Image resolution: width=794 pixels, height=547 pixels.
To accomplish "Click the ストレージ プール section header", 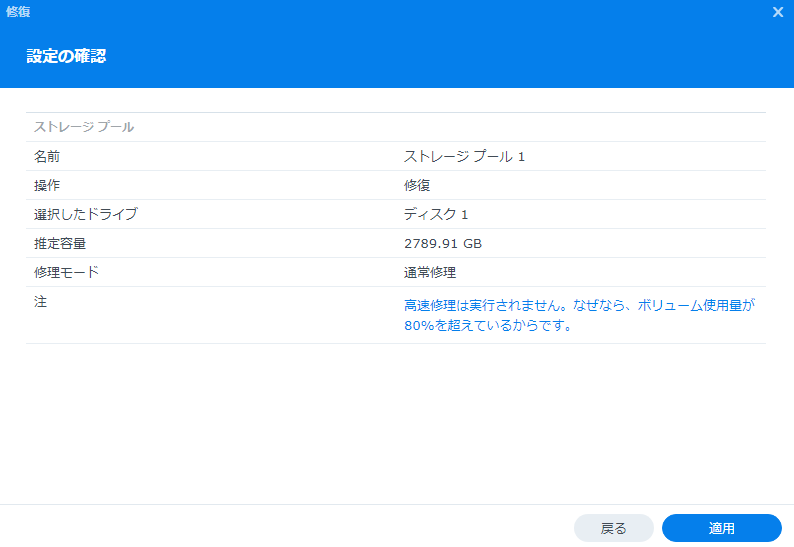I will (x=84, y=127).
